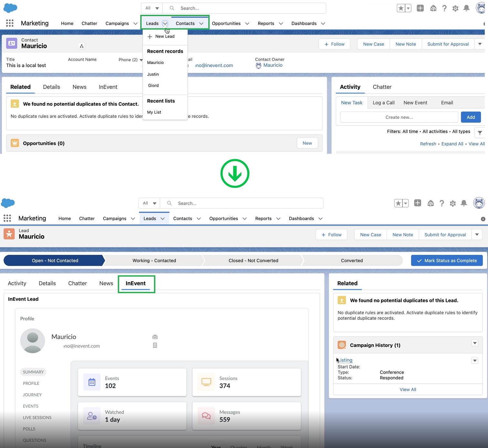
Task: Click the Events calendar card icon
Action: click(x=92, y=382)
